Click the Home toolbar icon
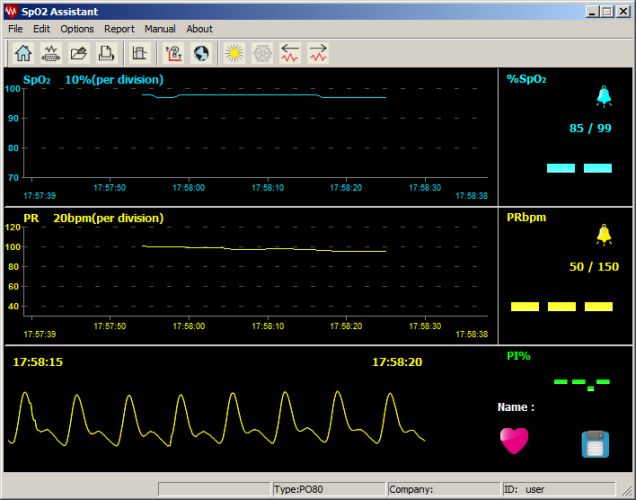 pyautogui.click(x=23, y=53)
